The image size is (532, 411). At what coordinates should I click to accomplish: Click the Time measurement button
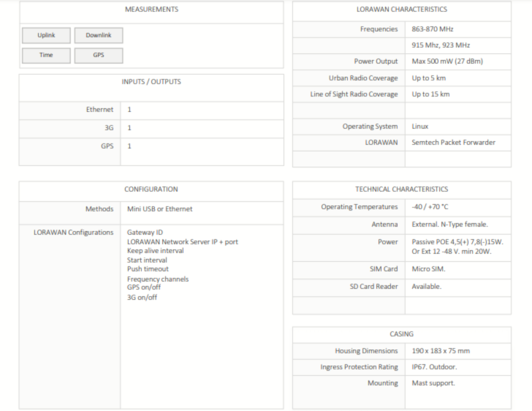(46, 56)
